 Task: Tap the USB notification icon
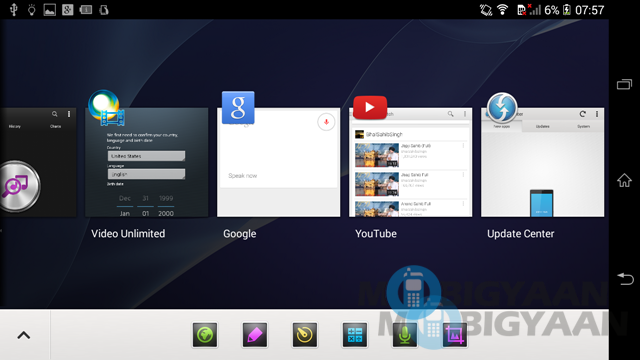13,9
